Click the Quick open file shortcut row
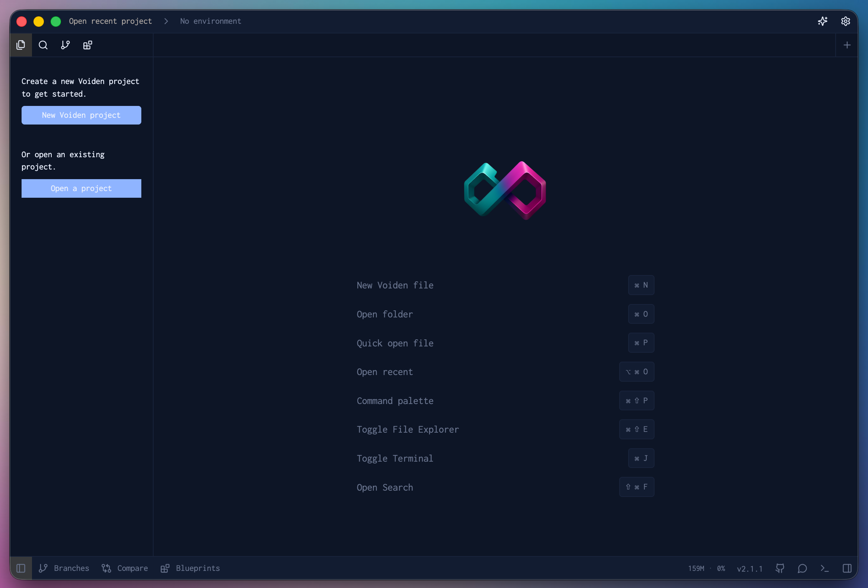The width and height of the screenshot is (868, 588). tap(505, 343)
